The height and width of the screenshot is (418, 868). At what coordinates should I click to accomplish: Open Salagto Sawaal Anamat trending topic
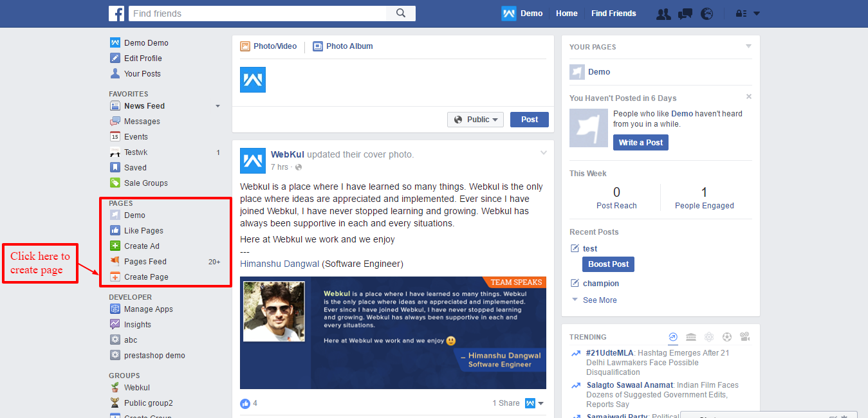[630, 385]
